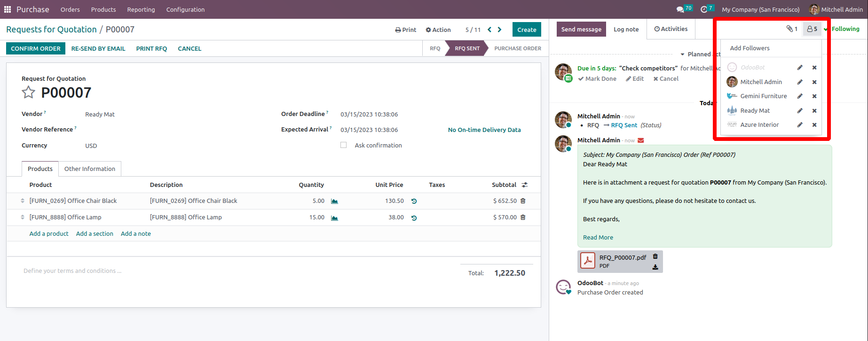Switch company via My Company (San Francisco)
The height and width of the screenshot is (341, 868).
761,9
